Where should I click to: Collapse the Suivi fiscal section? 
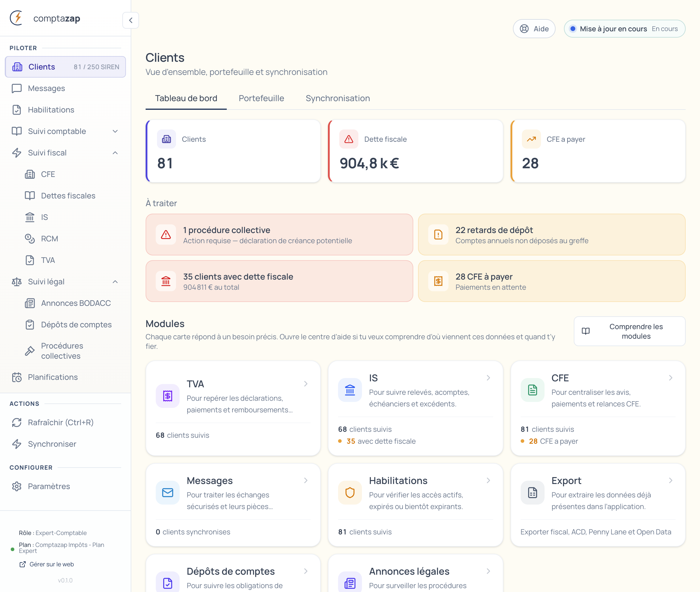(115, 153)
